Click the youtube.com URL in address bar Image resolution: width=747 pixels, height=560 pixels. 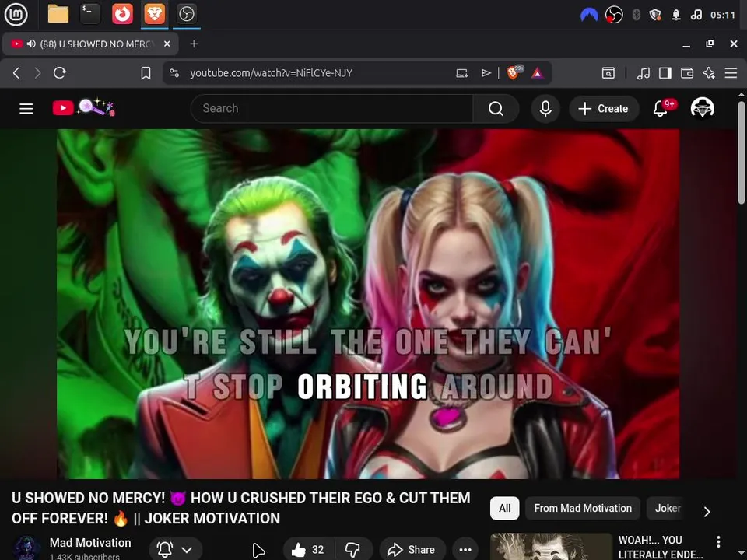[x=271, y=73]
